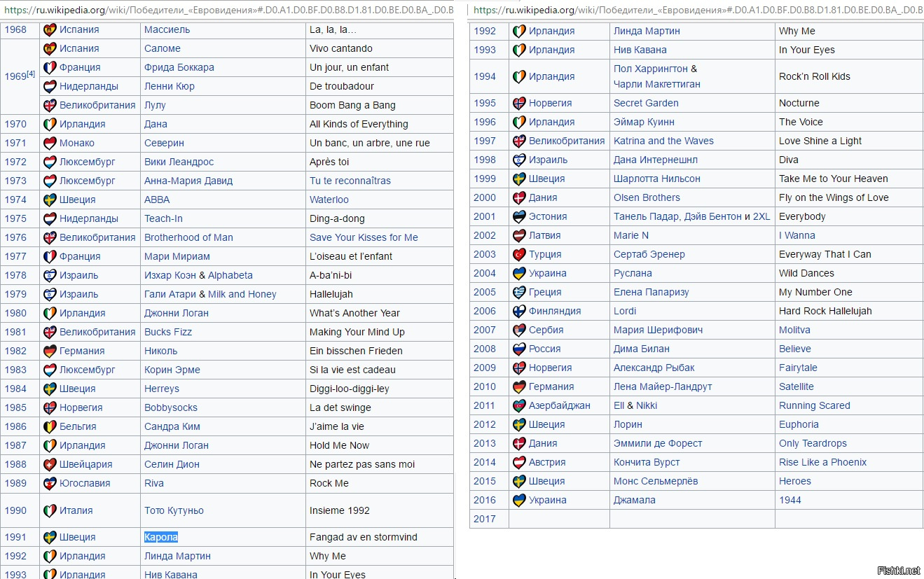Open the highlighted Карола link
Image resolution: width=924 pixels, height=579 pixels.
(x=161, y=538)
